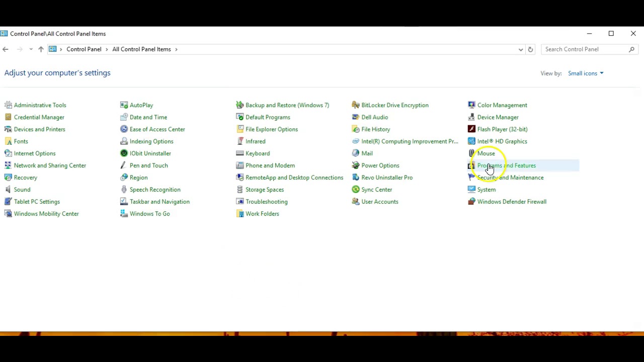Open Taskbar and Navigation
644x362 pixels.
(x=159, y=202)
